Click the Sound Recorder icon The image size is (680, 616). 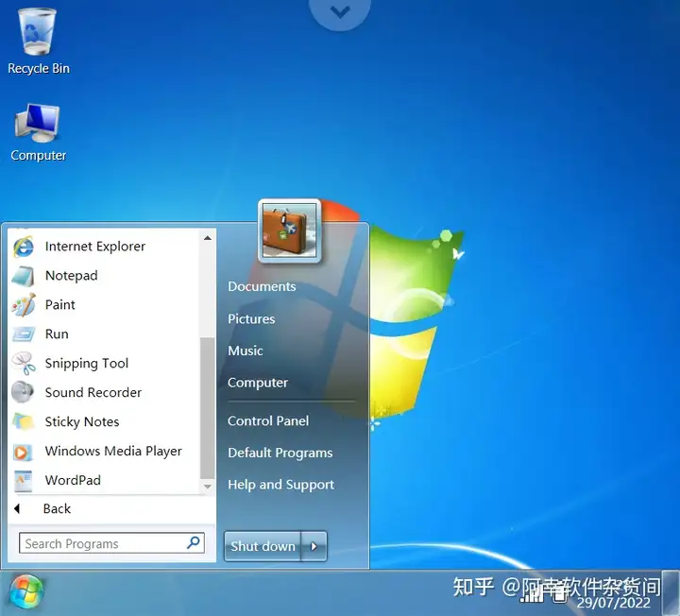23,392
